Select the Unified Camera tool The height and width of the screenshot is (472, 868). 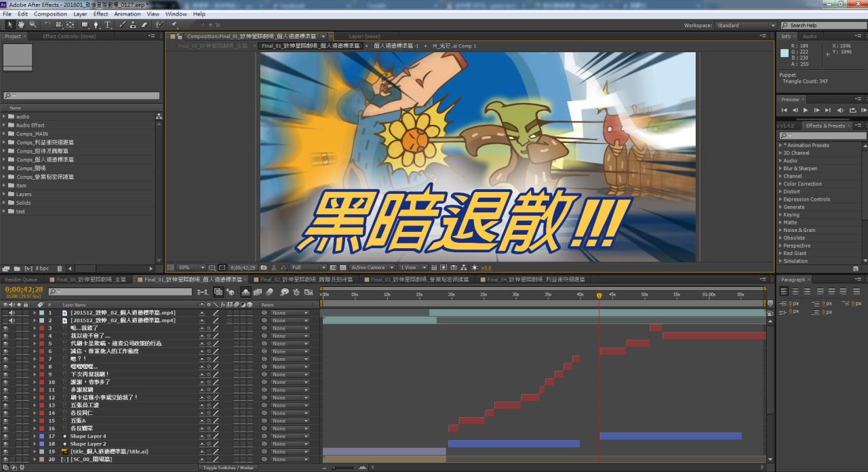pos(58,24)
